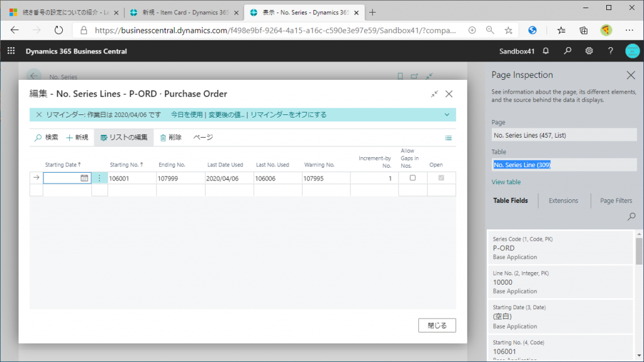
Task: Open browser settings and more menu
Action: (629, 30)
